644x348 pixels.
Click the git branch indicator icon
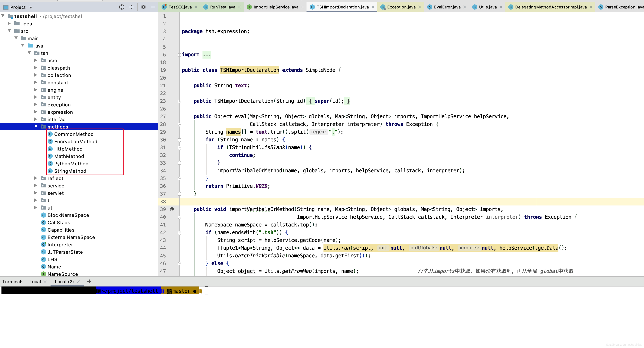click(169, 291)
